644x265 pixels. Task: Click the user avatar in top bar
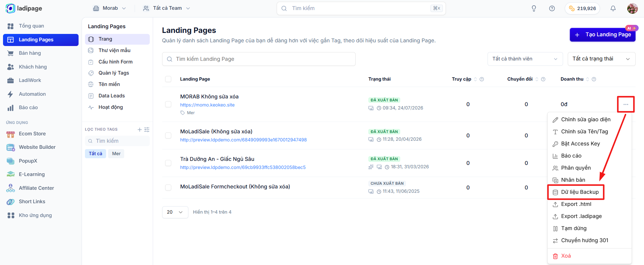tap(632, 8)
